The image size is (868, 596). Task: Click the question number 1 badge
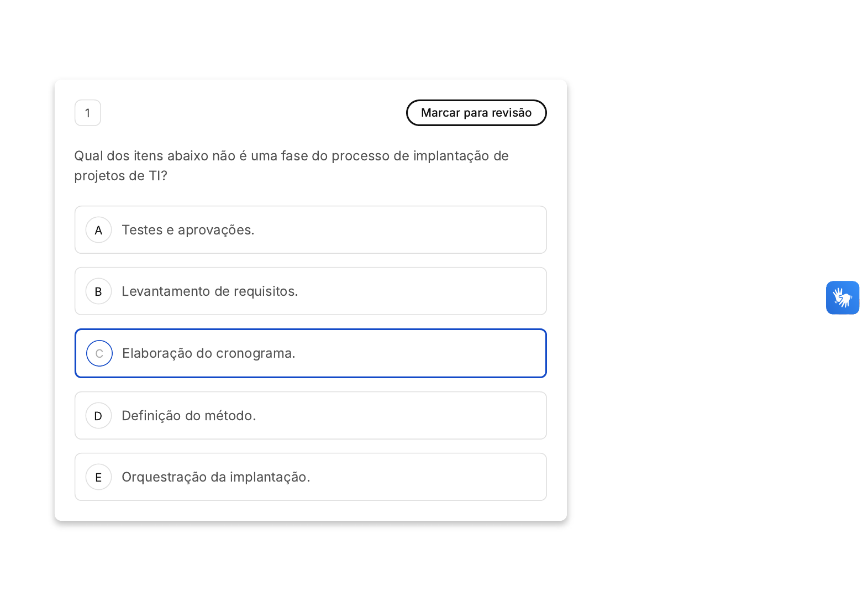coord(88,113)
